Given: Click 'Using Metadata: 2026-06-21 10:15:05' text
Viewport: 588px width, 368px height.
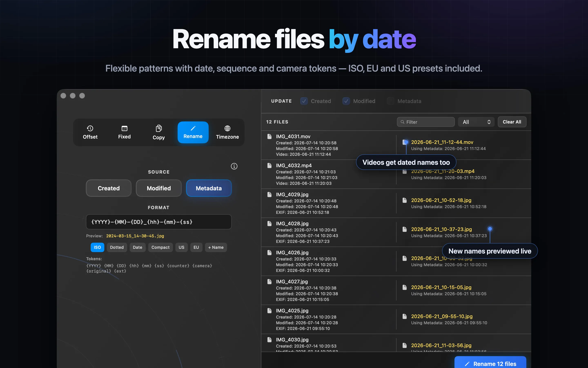Looking at the screenshot, I should pyautogui.click(x=449, y=294).
